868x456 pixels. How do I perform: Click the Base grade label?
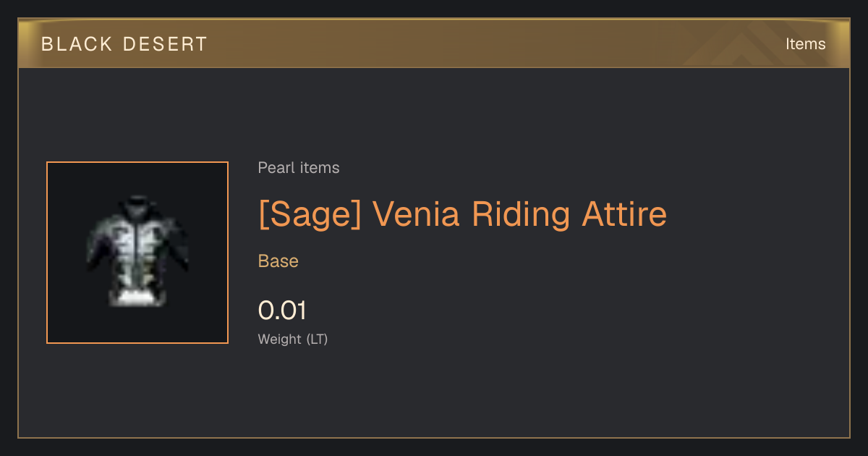278,261
